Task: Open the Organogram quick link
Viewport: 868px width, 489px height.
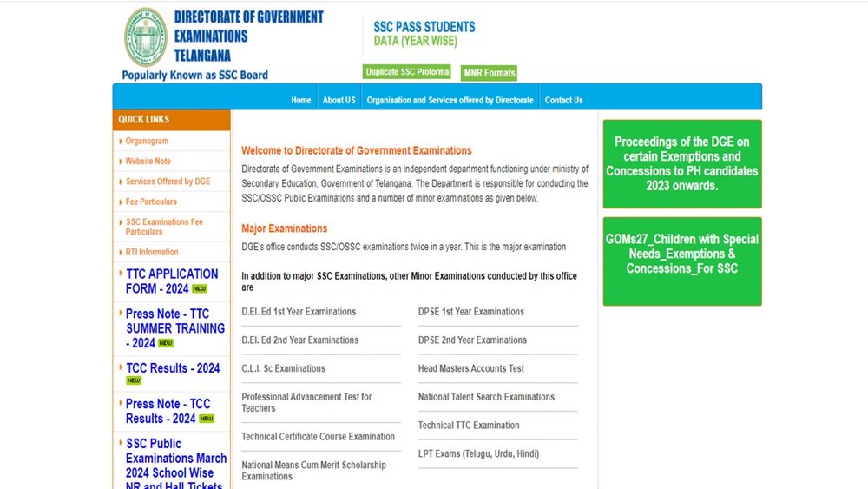Action: 147,142
